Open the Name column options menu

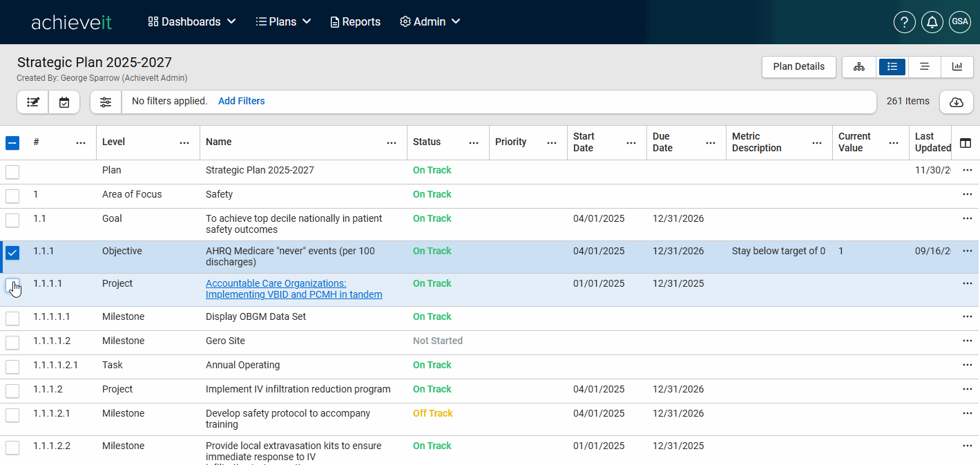click(392, 143)
